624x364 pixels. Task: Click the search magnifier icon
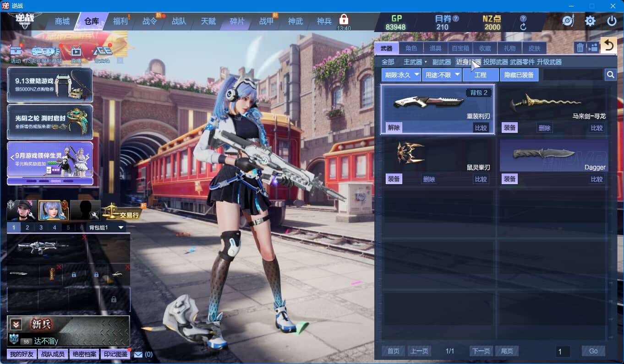(610, 75)
